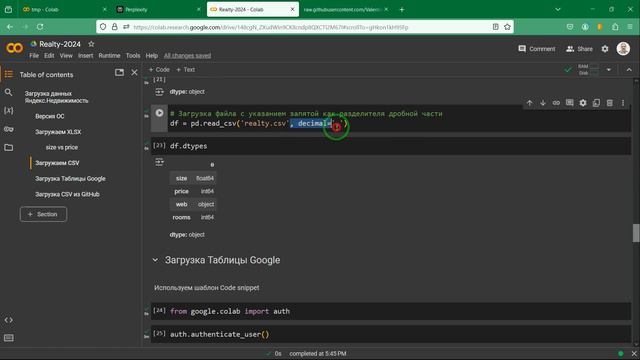The image size is (640, 360).
Task: Close the Table of contents panel
Action: [134, 73]
